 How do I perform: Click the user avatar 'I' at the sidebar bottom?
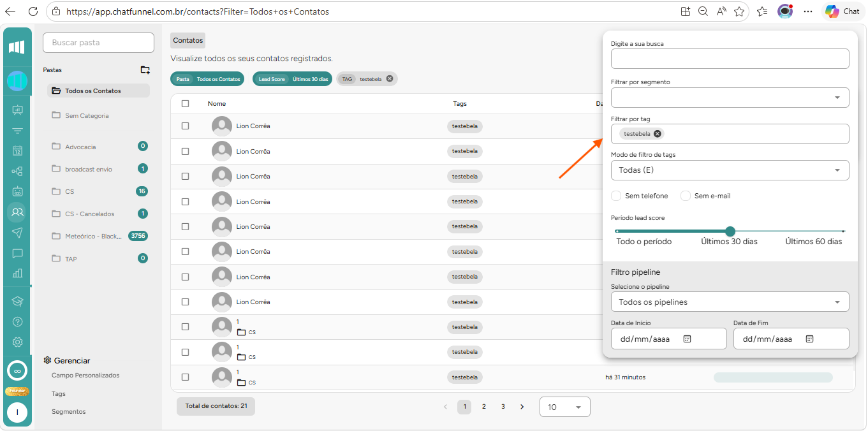[x=17, y=413]
